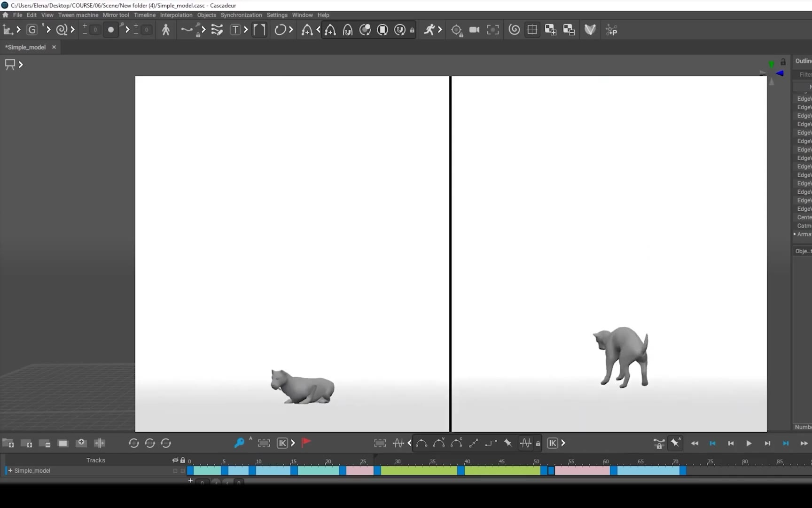
Task: Click the red flag marker icon
Action: click(x=306, y=443)
